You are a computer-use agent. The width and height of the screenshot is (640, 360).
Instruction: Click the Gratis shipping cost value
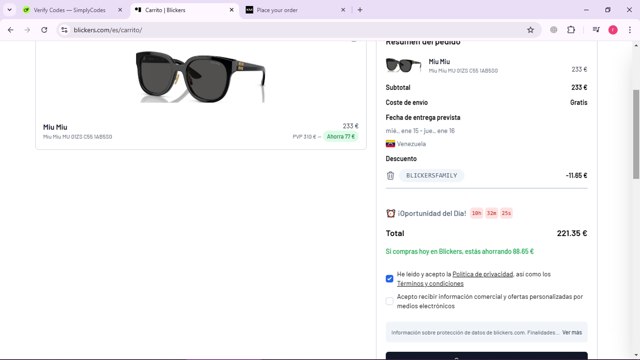579,102
